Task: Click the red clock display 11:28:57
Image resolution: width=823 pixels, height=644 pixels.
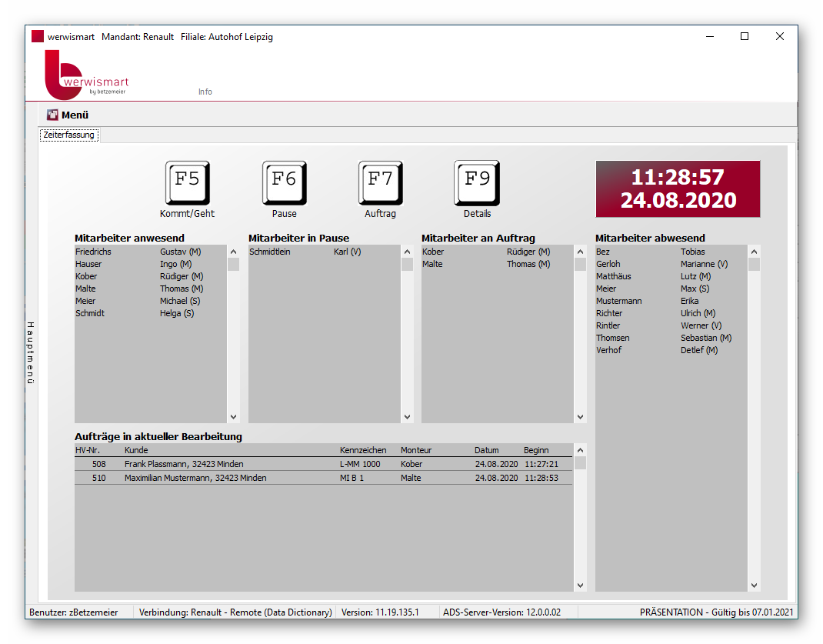Action: (678, 189)
